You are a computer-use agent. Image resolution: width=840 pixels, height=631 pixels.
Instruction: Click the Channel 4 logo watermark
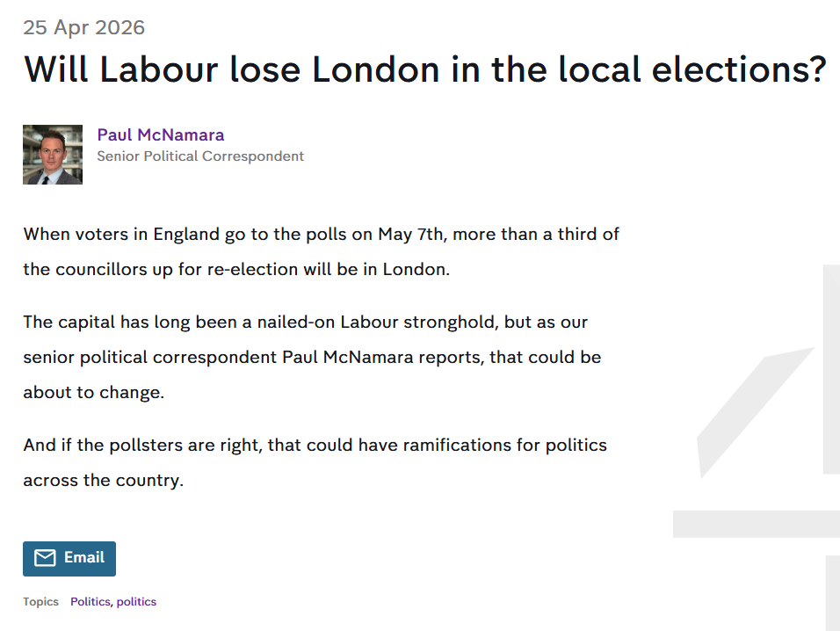coord(763,439)
